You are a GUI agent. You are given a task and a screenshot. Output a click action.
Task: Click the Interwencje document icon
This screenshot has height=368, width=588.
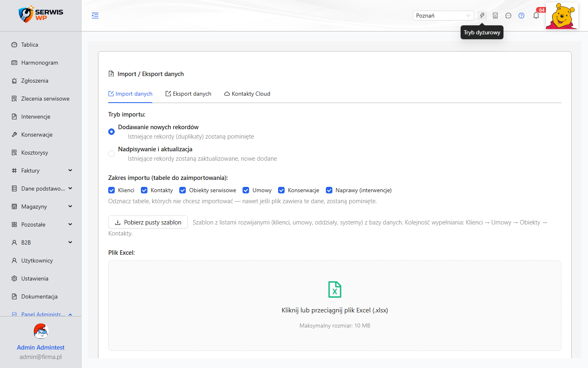tap(14, 117)
